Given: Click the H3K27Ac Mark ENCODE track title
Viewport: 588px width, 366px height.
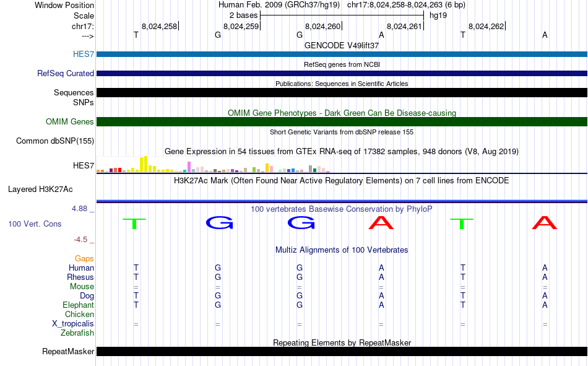Looking at the screenshot, I should click(x=342, y=181).
